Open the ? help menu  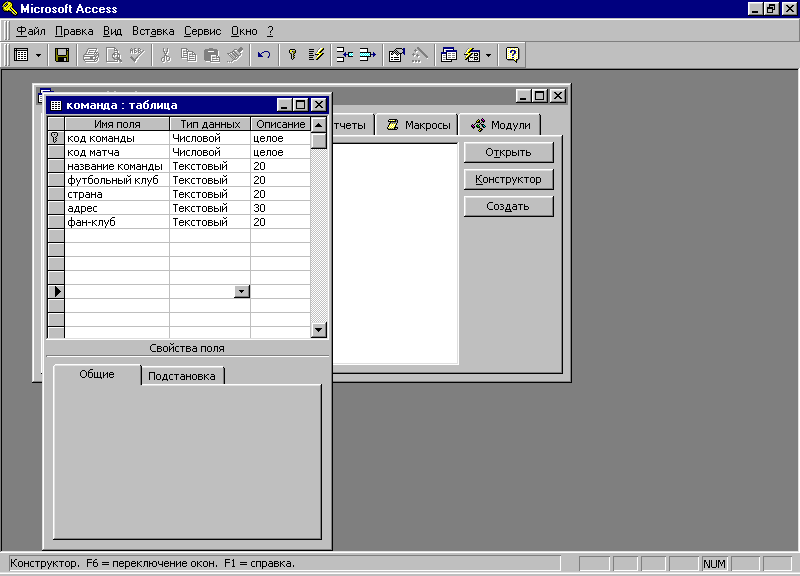click(270, 31)
